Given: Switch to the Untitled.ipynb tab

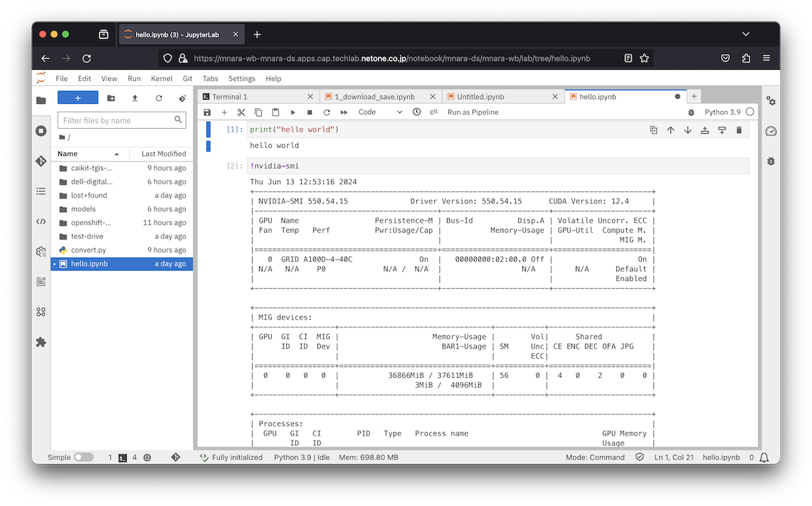Looking at the screenshot, I should (x=503, y=97).
